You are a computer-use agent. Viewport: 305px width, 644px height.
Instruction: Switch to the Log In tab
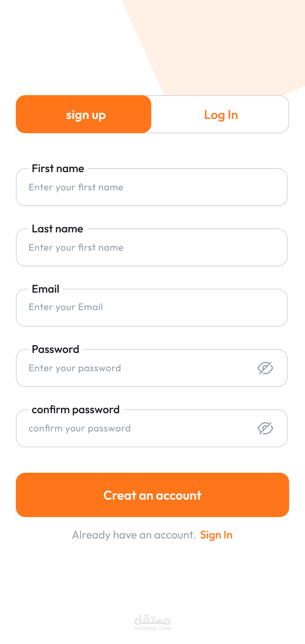[x=221, y=115]
